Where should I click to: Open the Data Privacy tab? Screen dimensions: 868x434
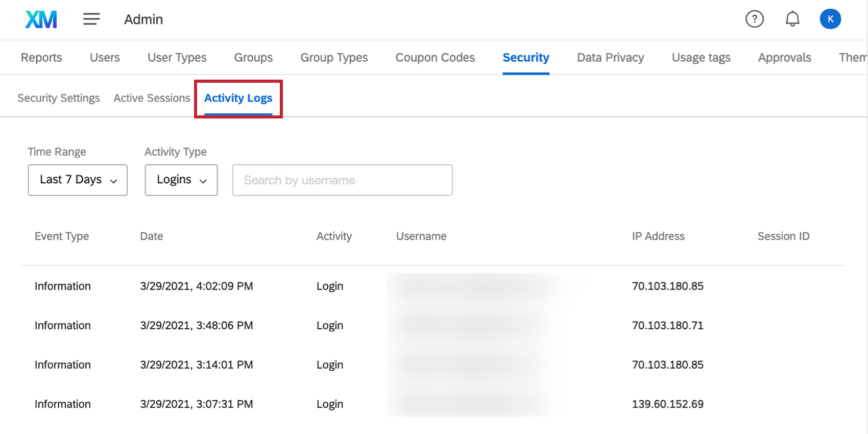[610, 58]
